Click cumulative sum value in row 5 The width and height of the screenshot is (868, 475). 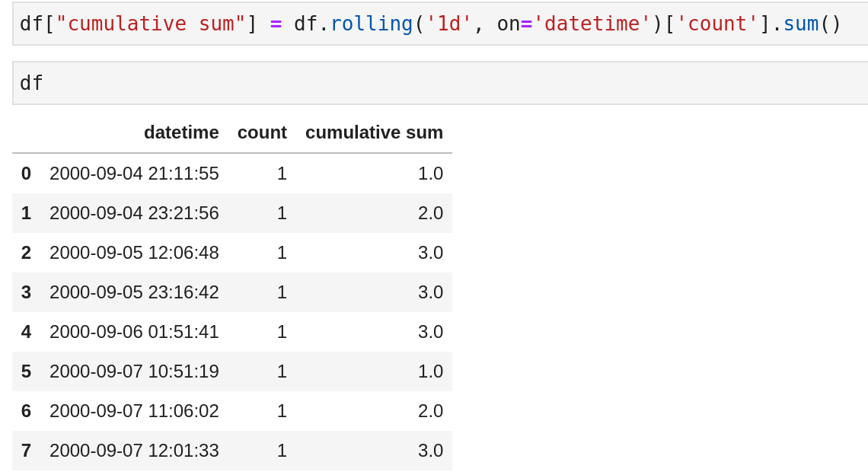click(431, 371)
